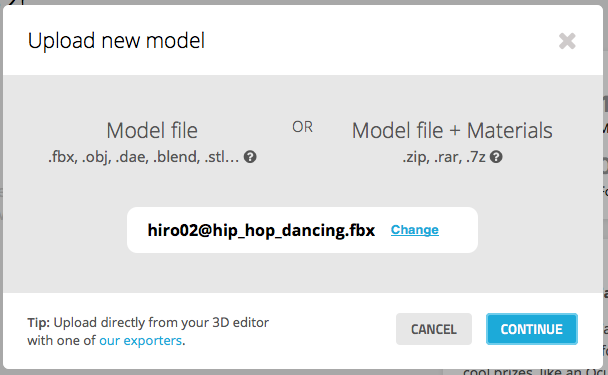The image size is (608, 375).
Task: Click the Upload new model title
Action: [x=116, y=41]
